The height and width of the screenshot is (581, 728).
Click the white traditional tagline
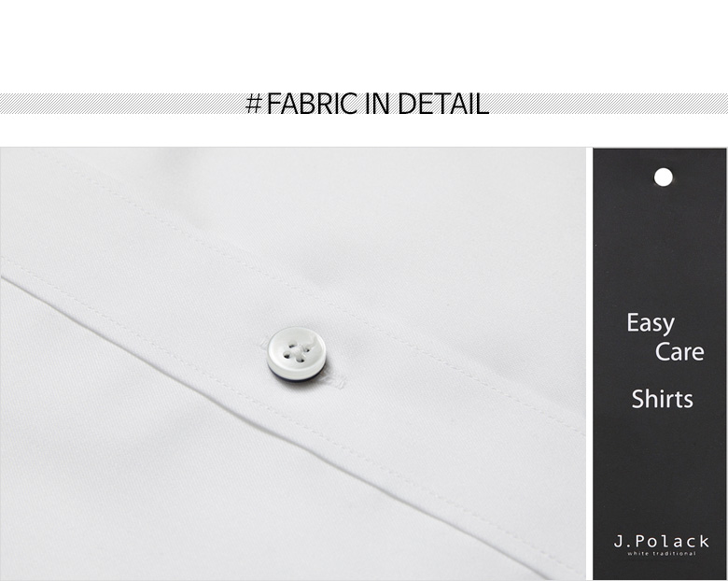pos(661,553)
